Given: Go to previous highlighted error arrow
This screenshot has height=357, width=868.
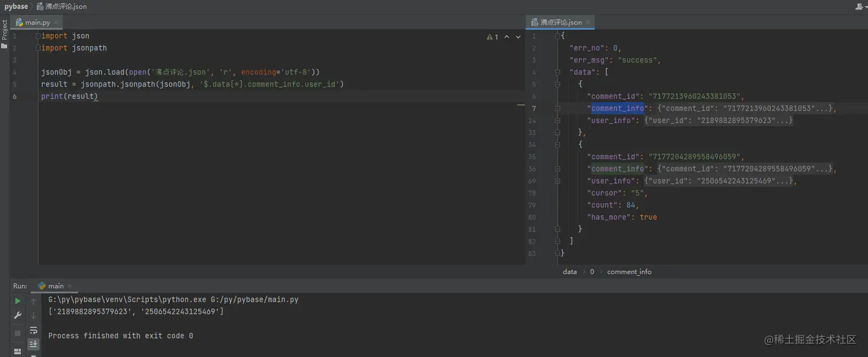Looking at the screenshot, I should tap(506, 37).
